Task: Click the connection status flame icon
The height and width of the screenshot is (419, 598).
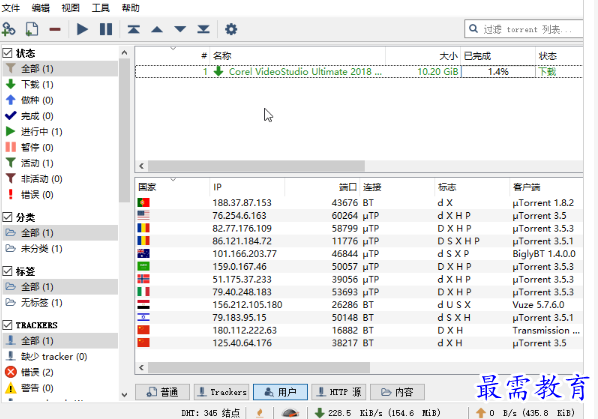Action: tap(260, 413)
